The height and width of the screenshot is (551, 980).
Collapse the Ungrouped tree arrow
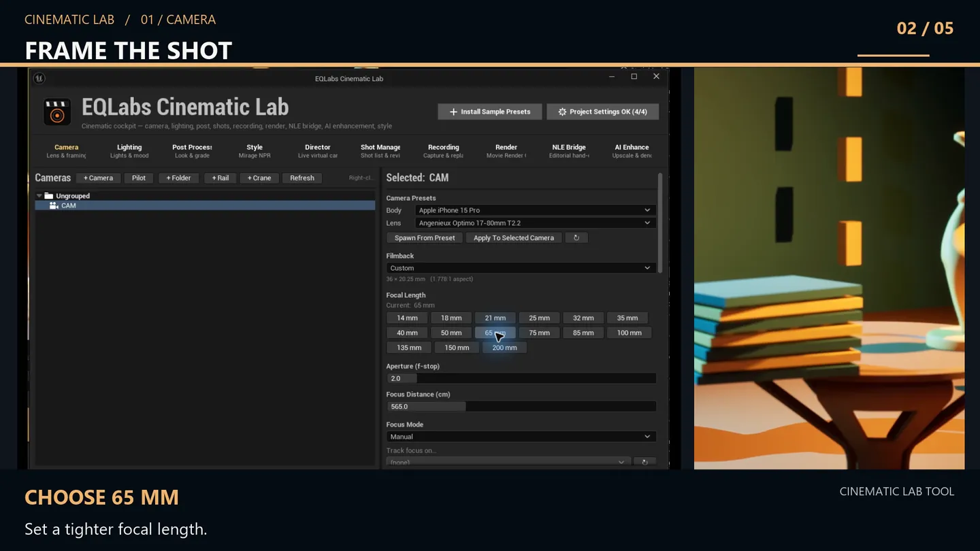pos(39,196)
